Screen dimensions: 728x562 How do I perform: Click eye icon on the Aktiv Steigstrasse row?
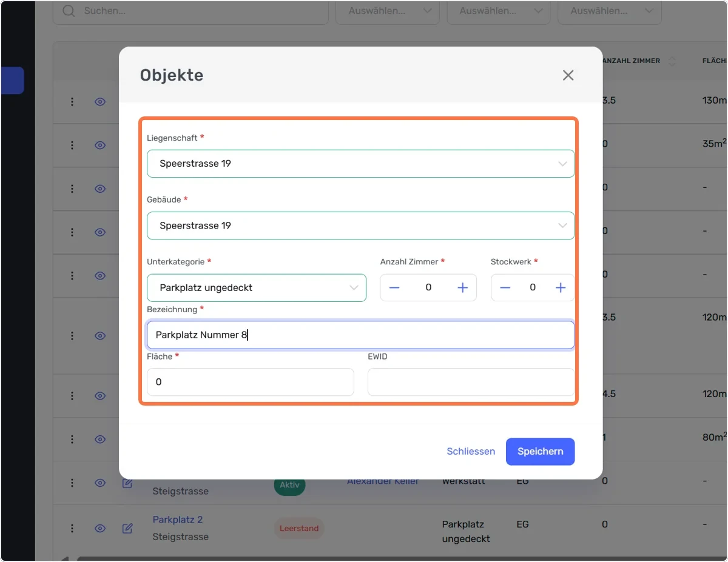click(x=100, y=483)
